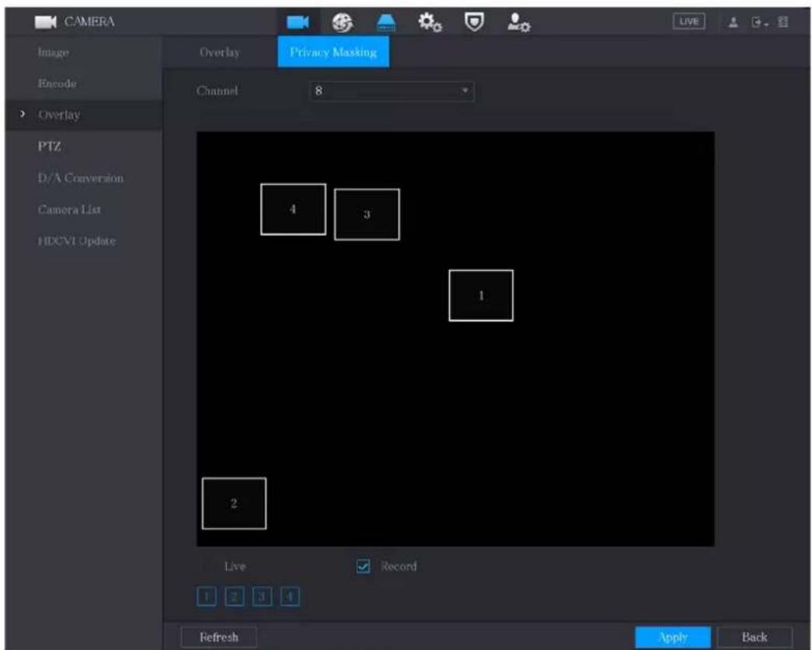Open the Storage icon in top bar
The width and height of the screenshot is (812, 650).
[386, 23]
